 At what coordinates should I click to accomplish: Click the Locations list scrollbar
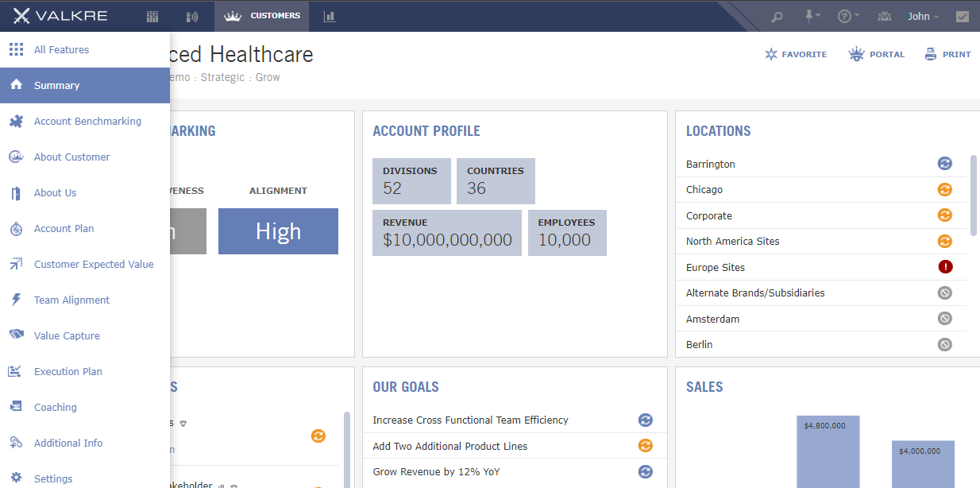[974, 195]
